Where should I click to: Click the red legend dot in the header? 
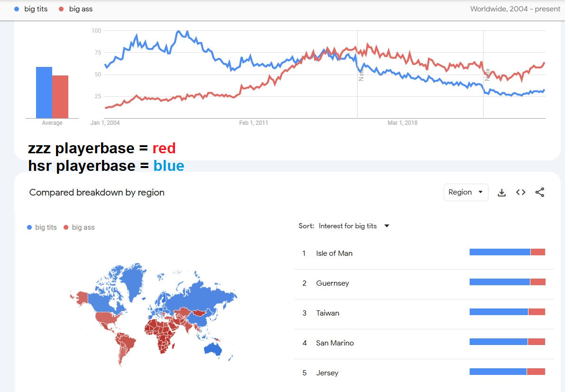point(62,9)
